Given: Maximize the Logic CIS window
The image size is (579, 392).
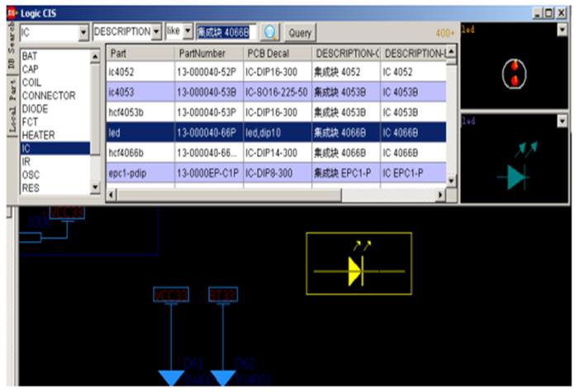Looking at the screenshot, I should [549, 13].
